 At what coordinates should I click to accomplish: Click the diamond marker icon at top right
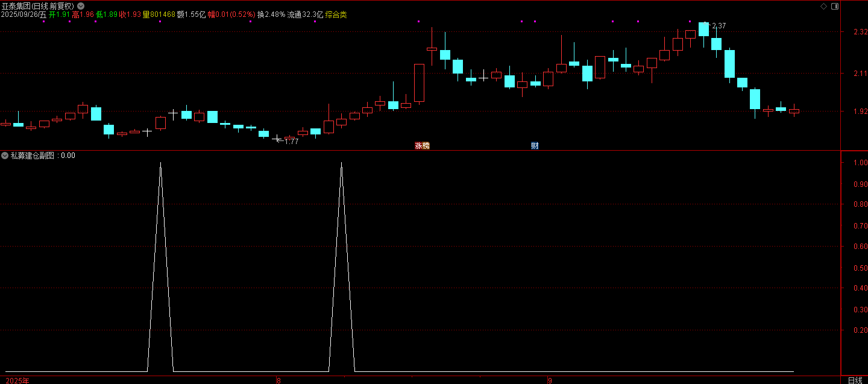pyautogui.click(x=823, y=6)
